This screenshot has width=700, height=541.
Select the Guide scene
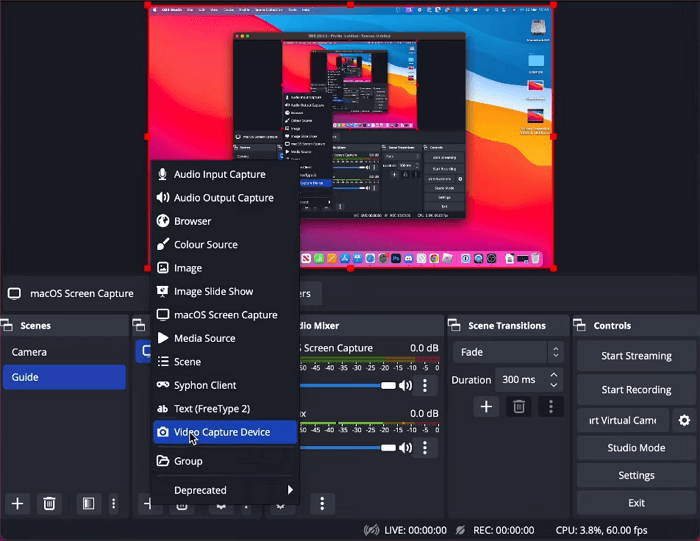tap(64, 377)
